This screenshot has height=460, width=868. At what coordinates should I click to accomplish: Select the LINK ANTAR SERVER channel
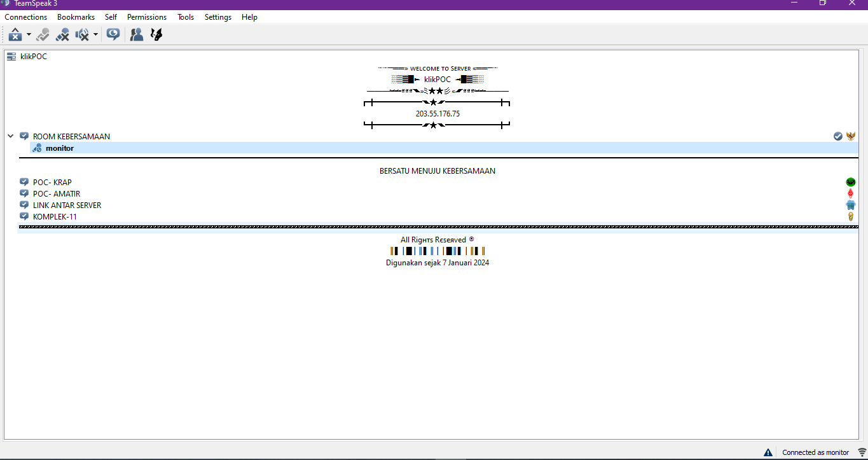[67, 206]
